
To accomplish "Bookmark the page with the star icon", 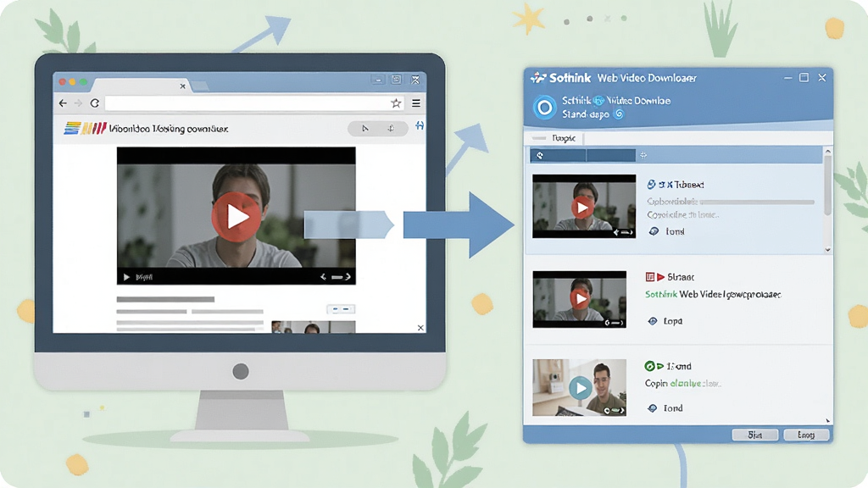I will click(396, 103).
